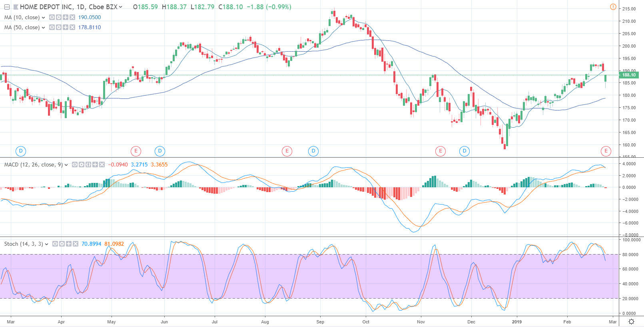
Task: Expand the MACD (12, 26, close, 9) dropdown
Action: coord(66,165)
